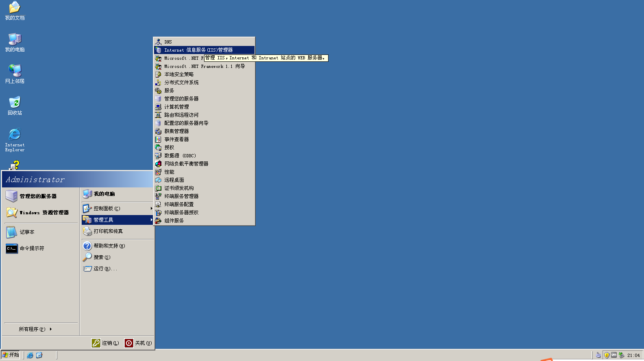Click the 注销 log off button
644x361 pixels.
tap(105, 343)
